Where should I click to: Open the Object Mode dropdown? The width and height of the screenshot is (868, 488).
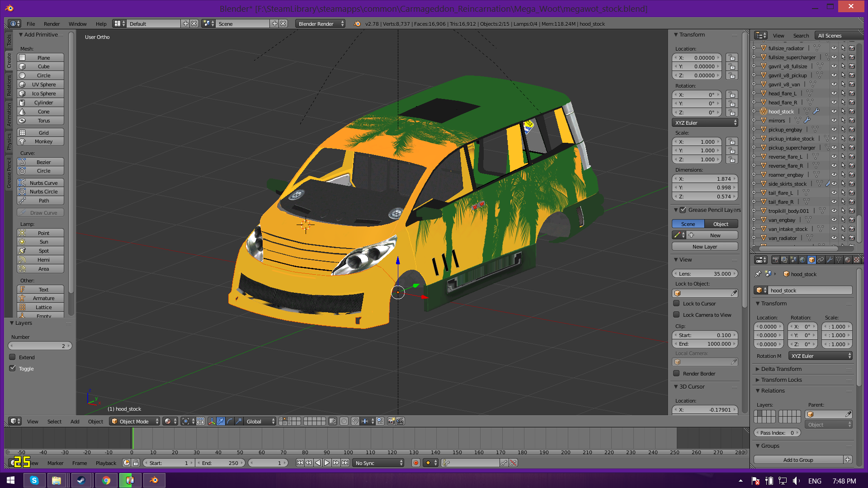pos(135,421)
